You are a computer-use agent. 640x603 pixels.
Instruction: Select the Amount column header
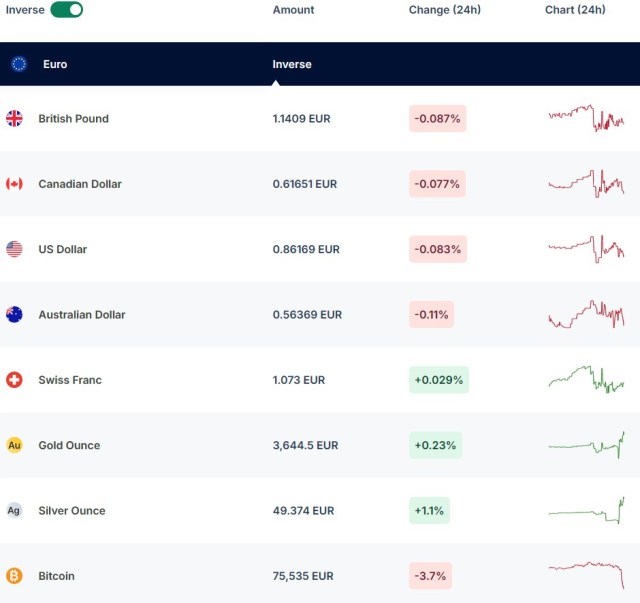(293, 10)
